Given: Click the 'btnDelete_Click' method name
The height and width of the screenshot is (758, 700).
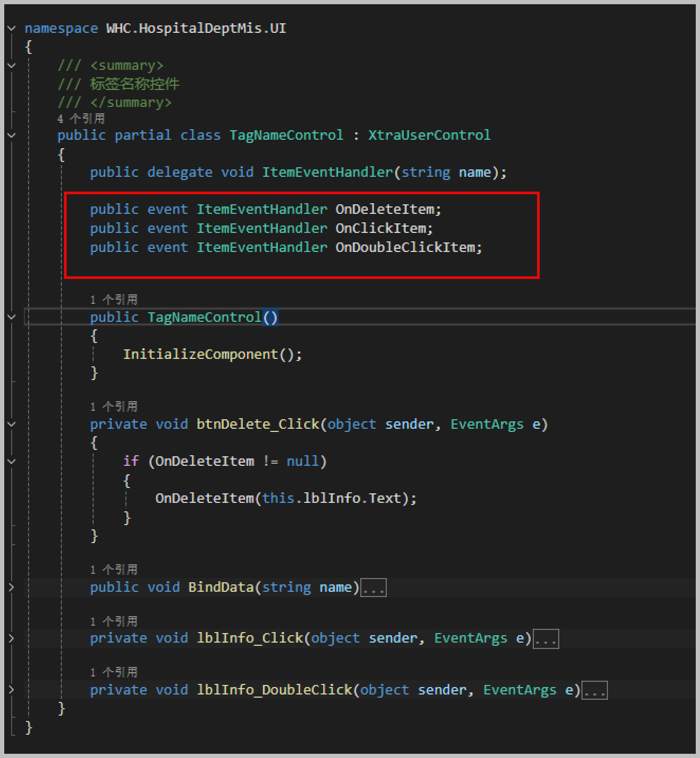Looking at the screenshot, I should (258, 425).
